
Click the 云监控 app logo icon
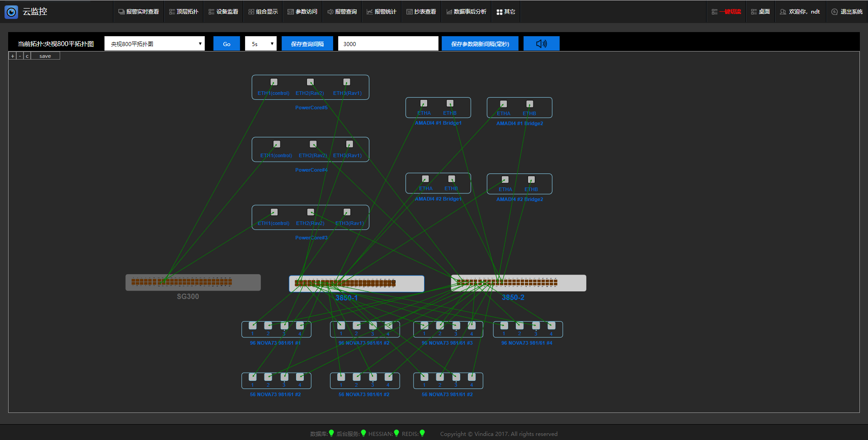11,12
